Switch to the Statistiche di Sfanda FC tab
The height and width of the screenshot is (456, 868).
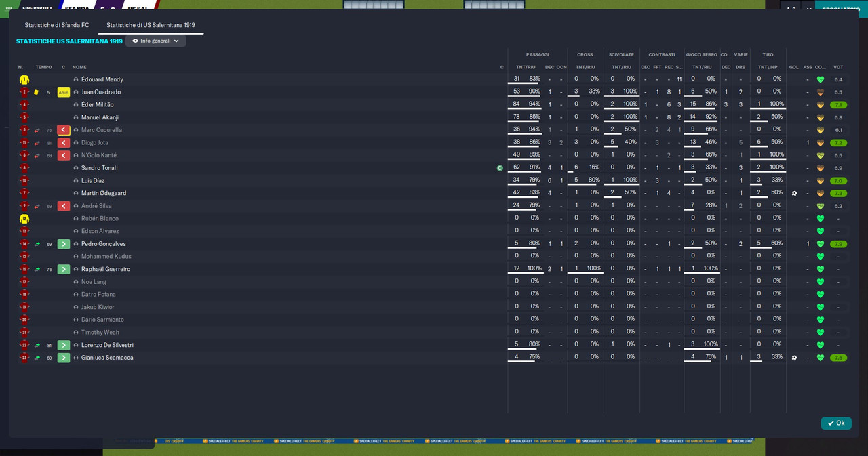coord(57,25)
